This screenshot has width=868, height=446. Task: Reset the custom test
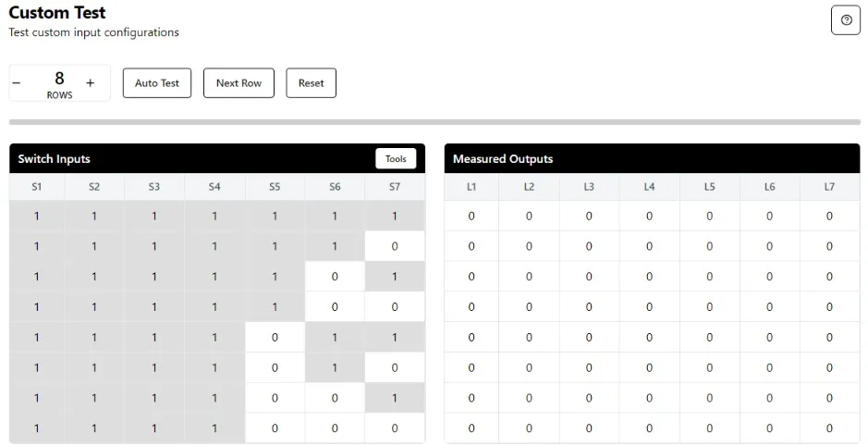tap(311, 83)
